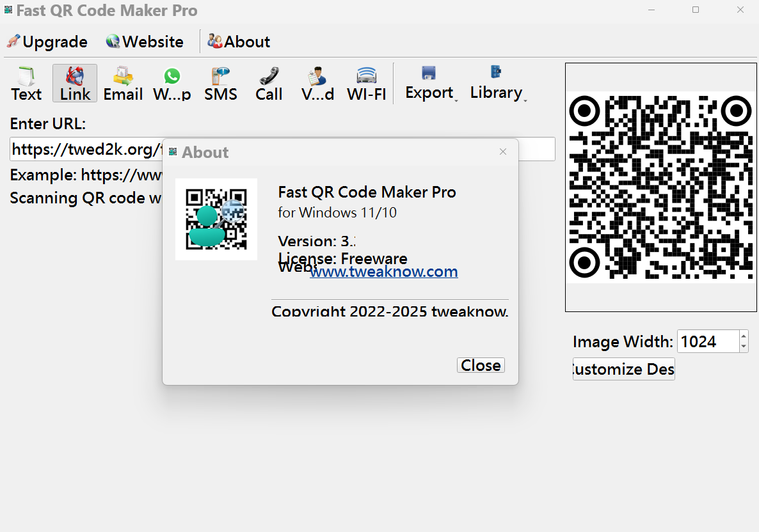Click the Enter URL input field
The image size is (759, 532).
point(282,149)
